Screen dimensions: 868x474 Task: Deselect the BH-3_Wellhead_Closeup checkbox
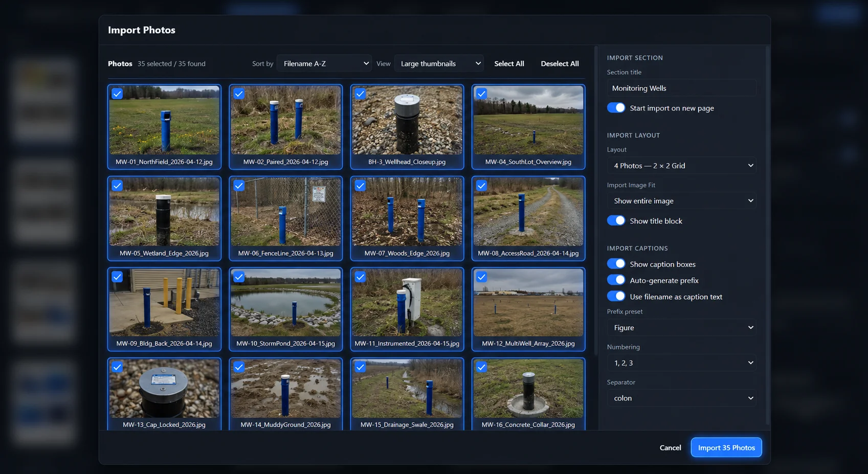point(360,94)
